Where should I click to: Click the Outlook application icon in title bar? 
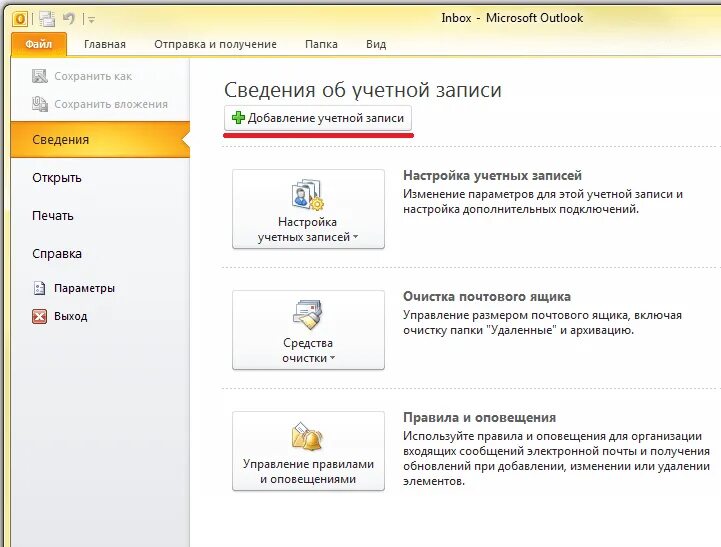20,19
